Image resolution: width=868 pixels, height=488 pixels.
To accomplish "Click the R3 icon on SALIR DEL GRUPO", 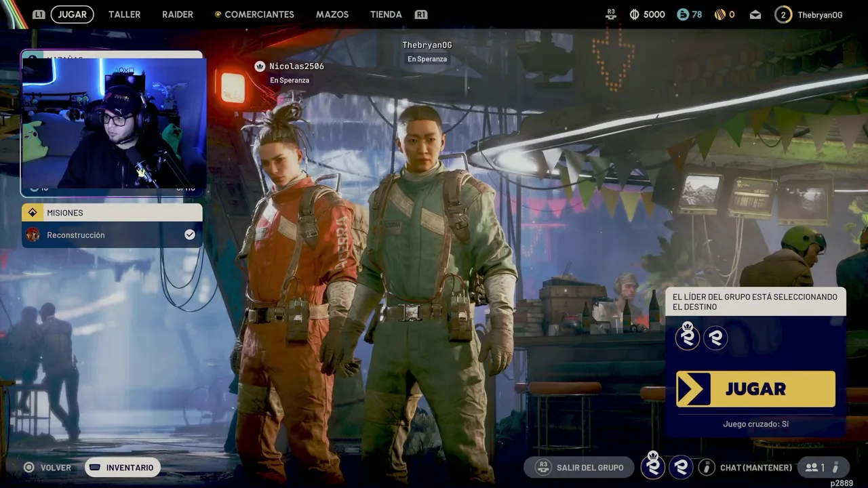I will (x=542, y=467).
